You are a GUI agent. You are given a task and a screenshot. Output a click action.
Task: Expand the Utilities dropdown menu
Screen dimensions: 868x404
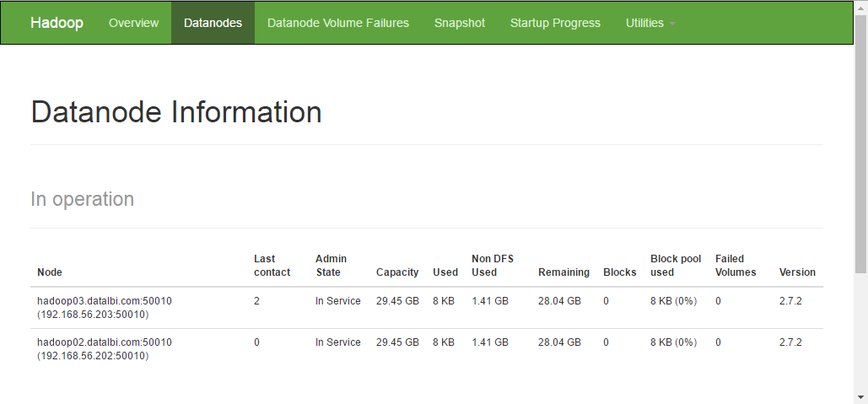(x=650, y=23)
